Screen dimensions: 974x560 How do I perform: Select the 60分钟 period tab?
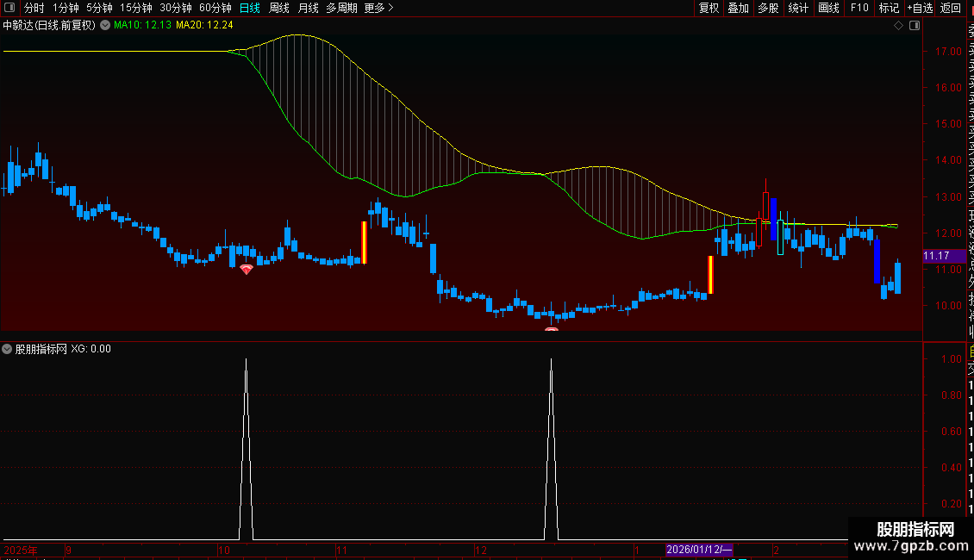(x=215, y=8)
